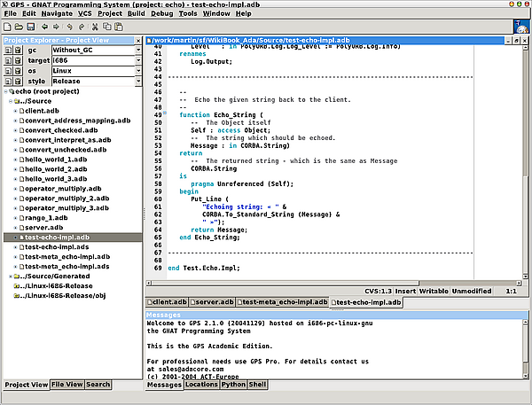The height and width of the screenshot is (405, 532).
Task: Switch to the server.adb editor tab
Action: (212, 302)
